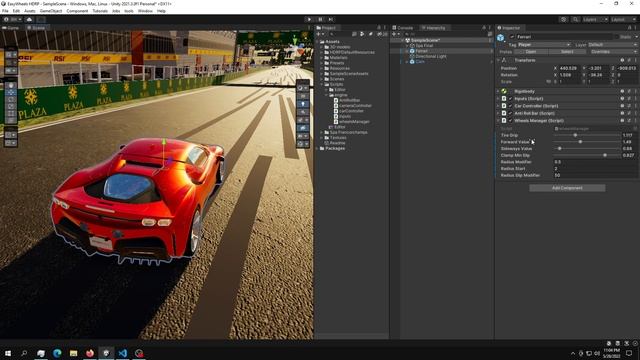Open Firefox from Windows taskbar
640x360 pixels.
[x=90, y=353]
